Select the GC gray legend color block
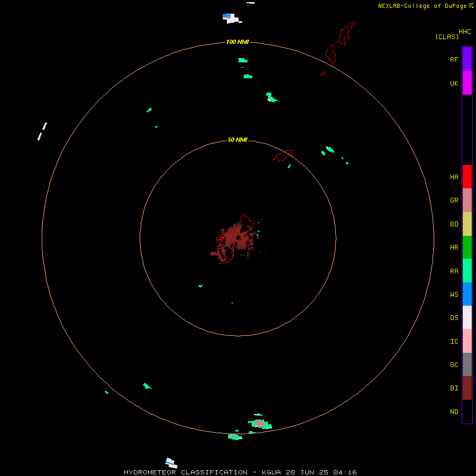 click(x=467, y=364)
